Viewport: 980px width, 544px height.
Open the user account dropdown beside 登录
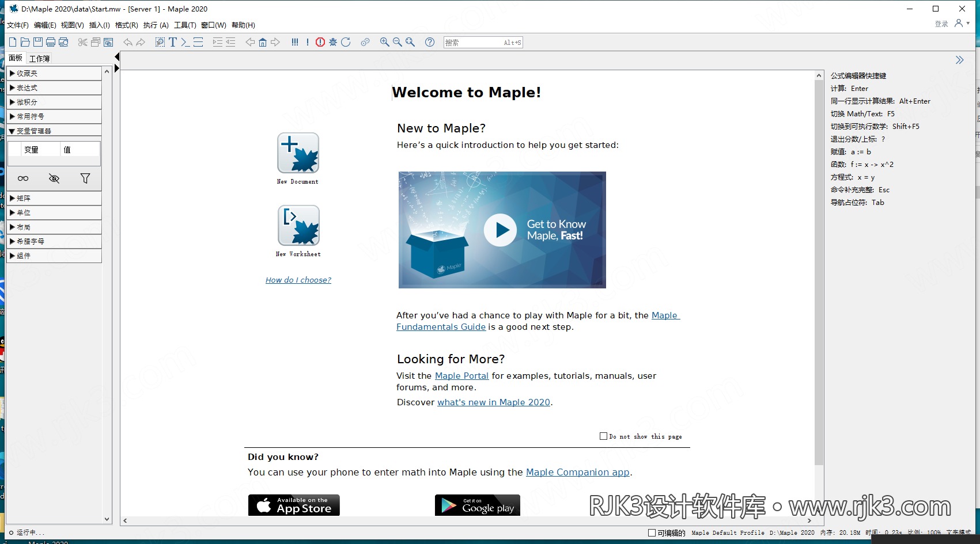[x=962, y=24]
